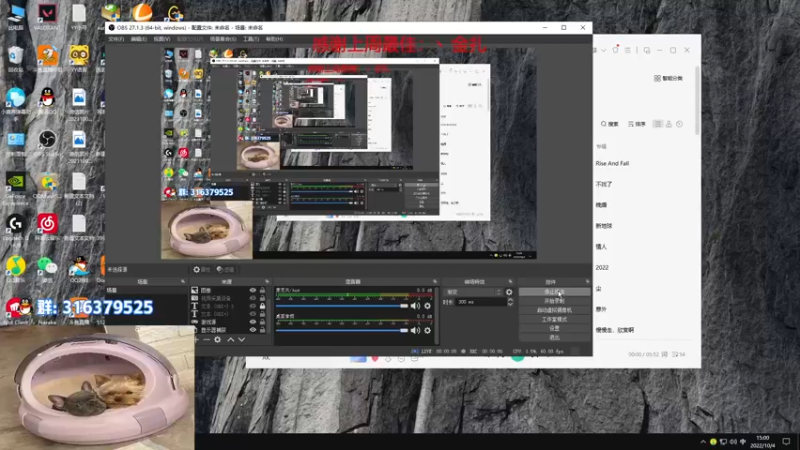Open the skin icon in music player title bar
800x450 pixels.
616,50
